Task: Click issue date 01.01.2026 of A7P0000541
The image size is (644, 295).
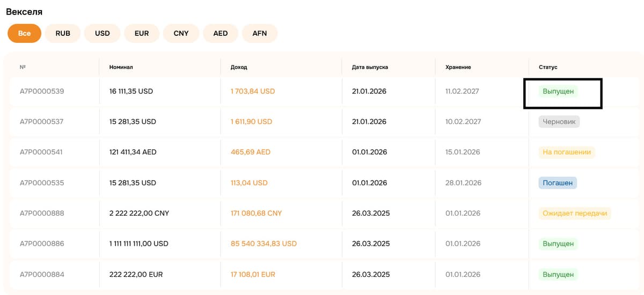Action: coord(370,152)
